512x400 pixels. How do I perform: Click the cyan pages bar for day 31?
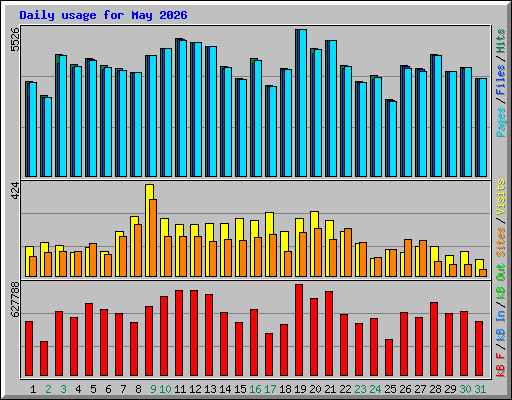[483, 127]
